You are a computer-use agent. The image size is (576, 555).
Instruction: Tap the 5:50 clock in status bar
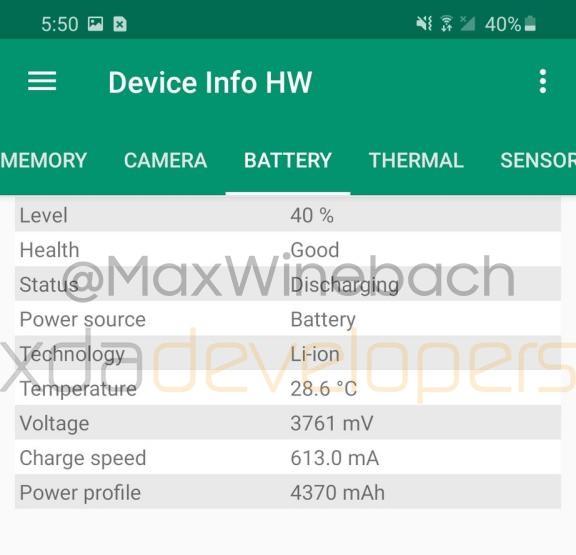point(60,24)
